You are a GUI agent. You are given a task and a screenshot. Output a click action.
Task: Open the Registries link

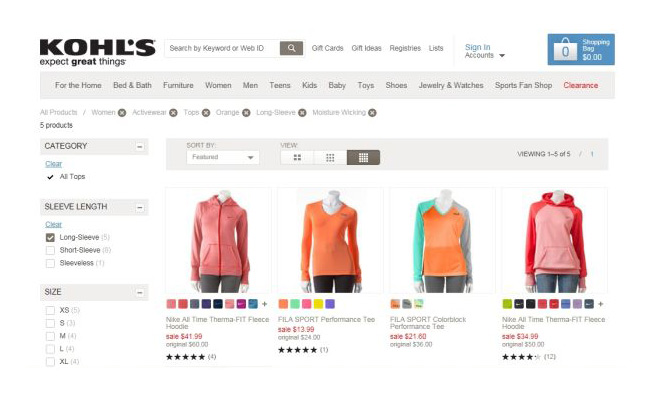405,48
